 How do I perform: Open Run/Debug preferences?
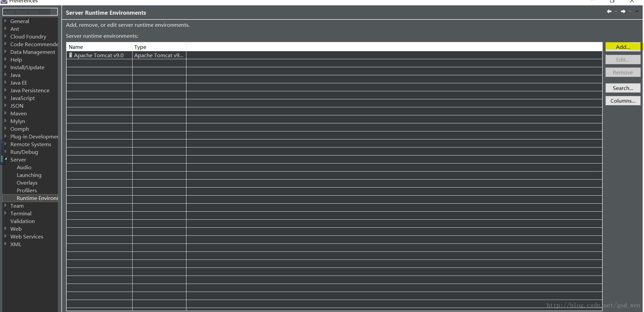[24, 152]
